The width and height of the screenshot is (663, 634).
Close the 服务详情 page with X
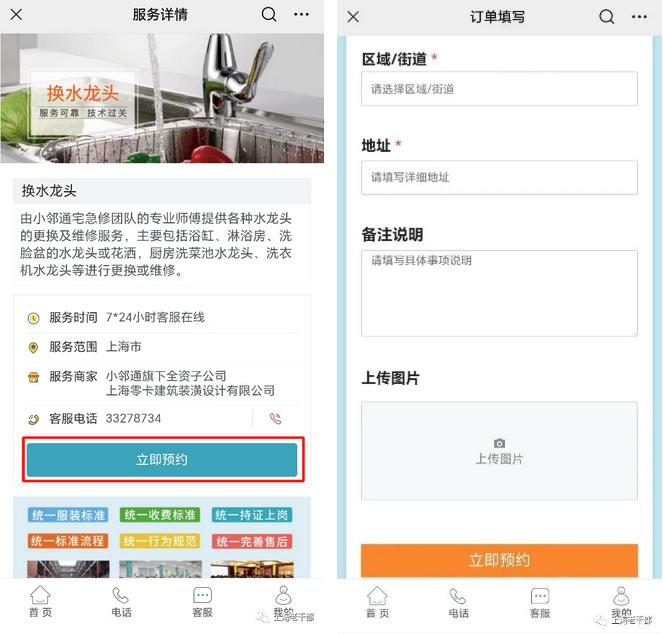coord(16,15)
